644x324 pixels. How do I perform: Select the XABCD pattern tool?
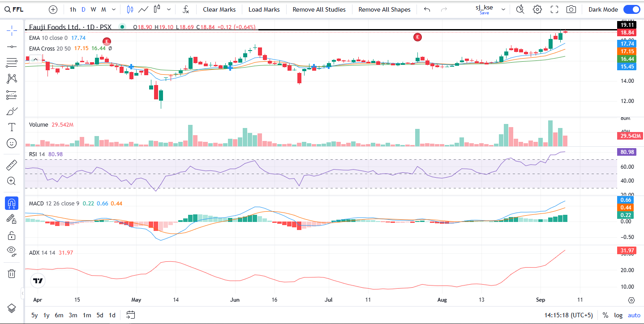pos(12,79)
